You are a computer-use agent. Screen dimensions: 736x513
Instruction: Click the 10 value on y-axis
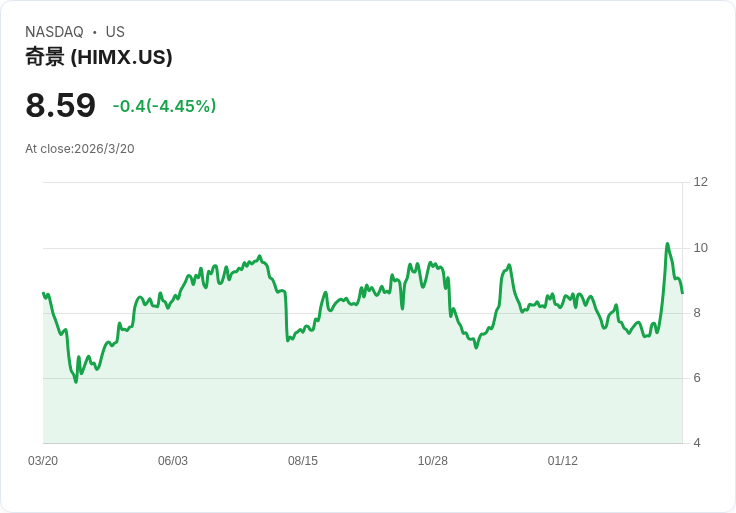click(701, 248)
